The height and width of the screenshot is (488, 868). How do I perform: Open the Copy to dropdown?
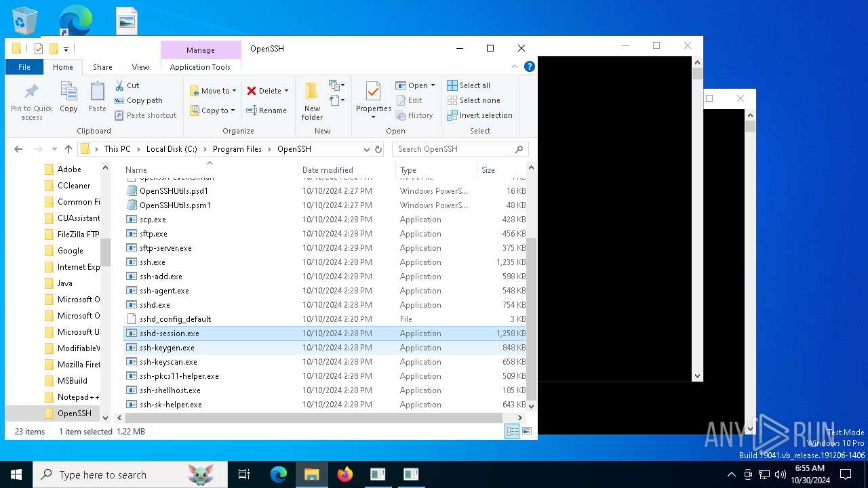pos(212,110)
